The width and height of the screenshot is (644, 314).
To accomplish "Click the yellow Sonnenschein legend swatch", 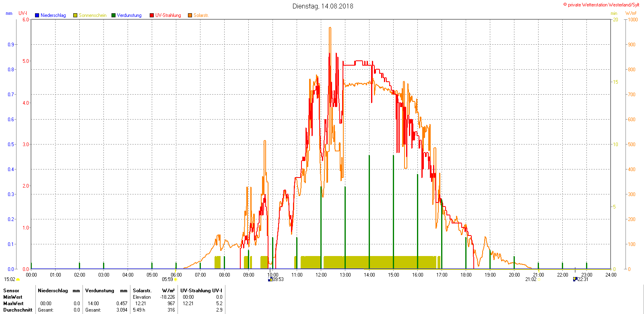I will 75,15.
